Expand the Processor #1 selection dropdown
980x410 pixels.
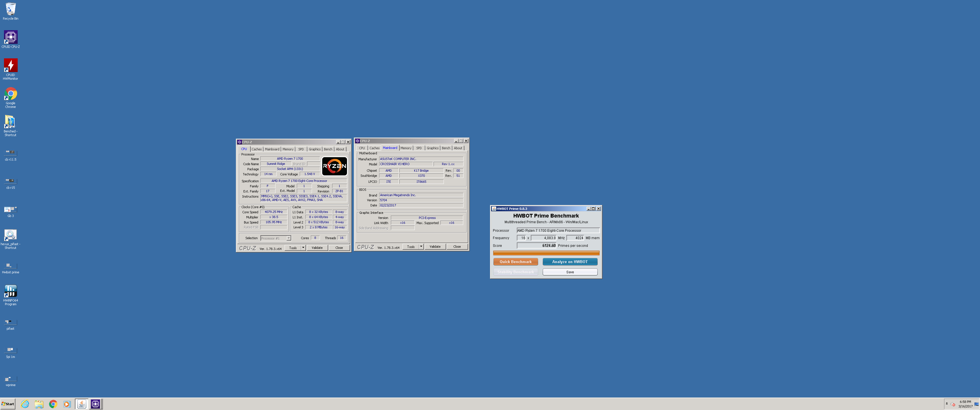tap(289, 238)
